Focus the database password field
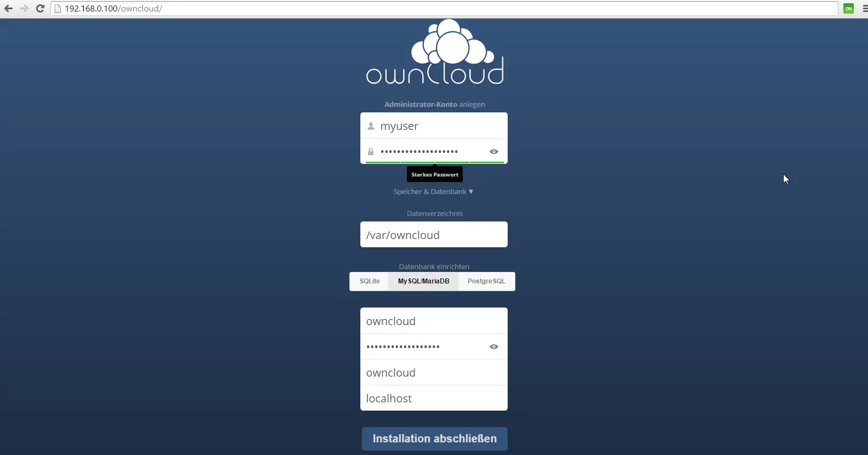868x455 pixels. click(434, 346)
